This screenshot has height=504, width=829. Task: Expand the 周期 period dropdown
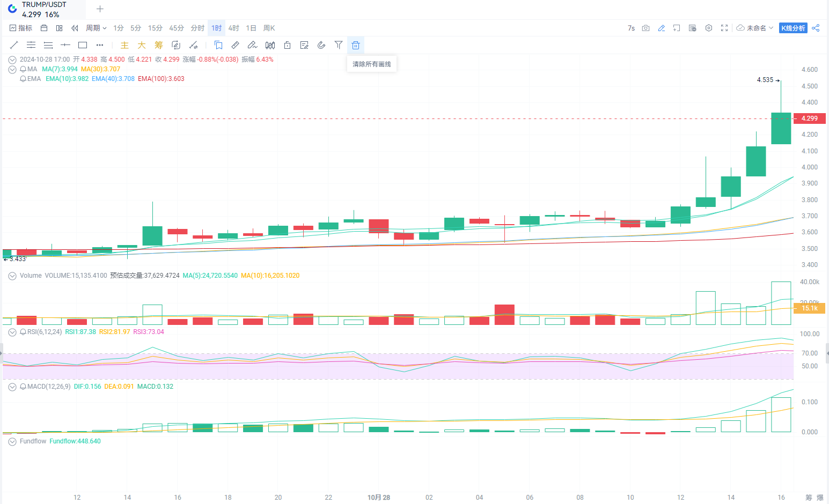point(96,28)
